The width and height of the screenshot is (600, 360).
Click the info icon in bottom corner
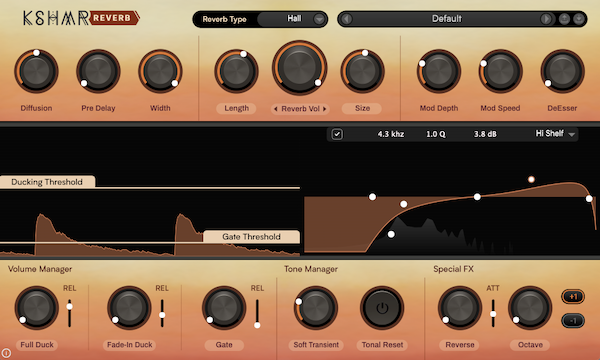pyautogui.click(x=6, y=353)
